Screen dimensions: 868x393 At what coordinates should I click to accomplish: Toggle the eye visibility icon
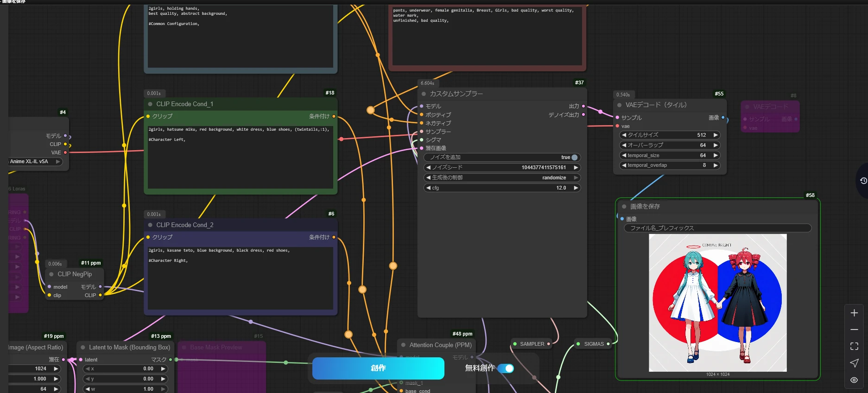coord(854,380)
